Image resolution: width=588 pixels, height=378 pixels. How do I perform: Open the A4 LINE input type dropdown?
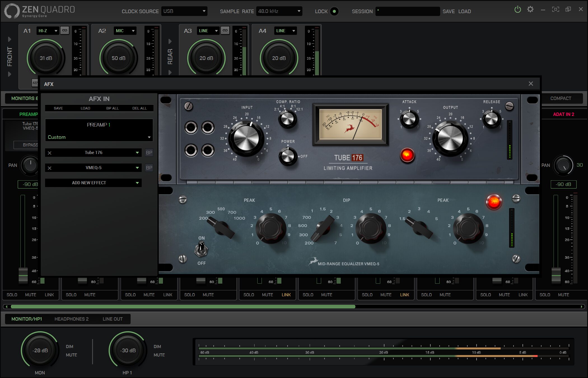(x=285, y=31)
